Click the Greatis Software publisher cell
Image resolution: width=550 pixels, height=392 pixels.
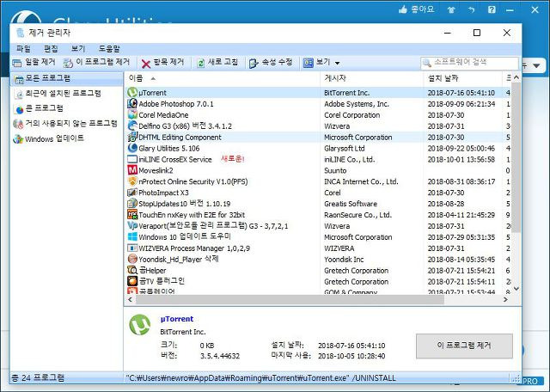click(351, 204)
